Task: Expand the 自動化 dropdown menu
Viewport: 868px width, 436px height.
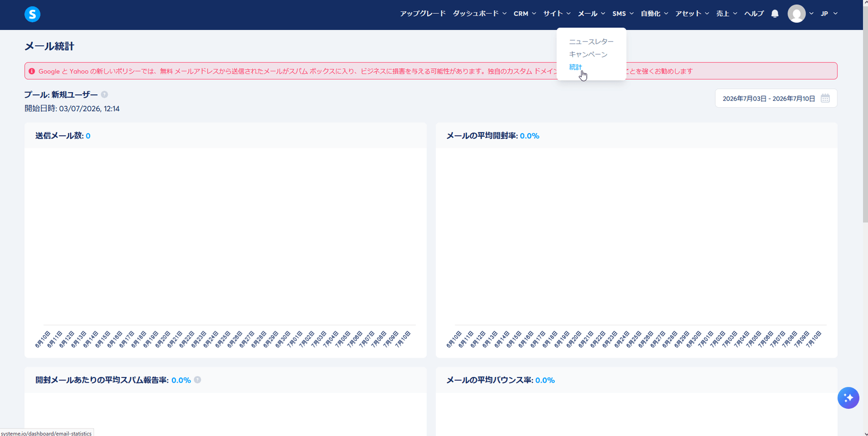Action: tap(654, 13)
